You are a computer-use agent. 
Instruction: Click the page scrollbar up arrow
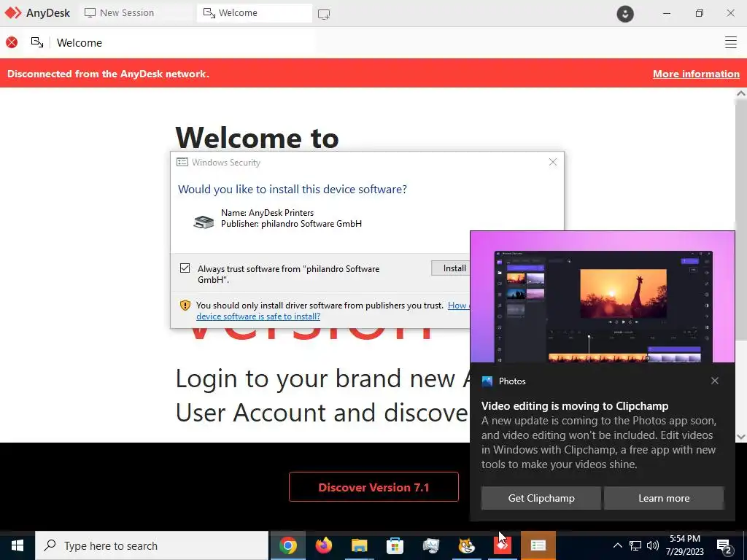741,94
